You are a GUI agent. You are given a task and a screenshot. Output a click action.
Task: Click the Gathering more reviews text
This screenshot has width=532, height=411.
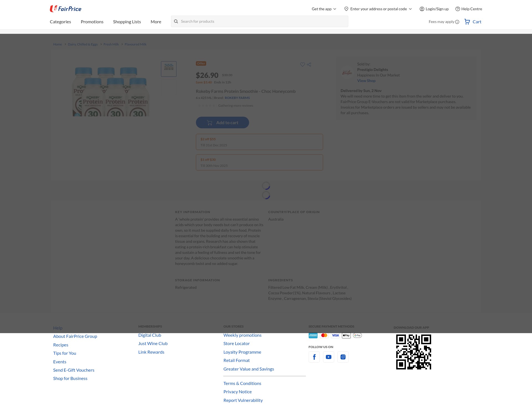(236, 106)
